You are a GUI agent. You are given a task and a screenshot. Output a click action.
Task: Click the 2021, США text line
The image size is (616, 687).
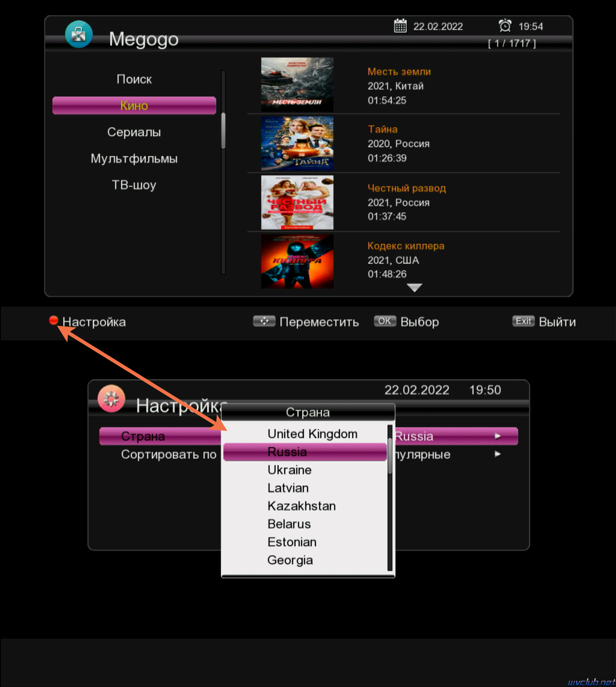pyautogui.click(x=393, y=260)
